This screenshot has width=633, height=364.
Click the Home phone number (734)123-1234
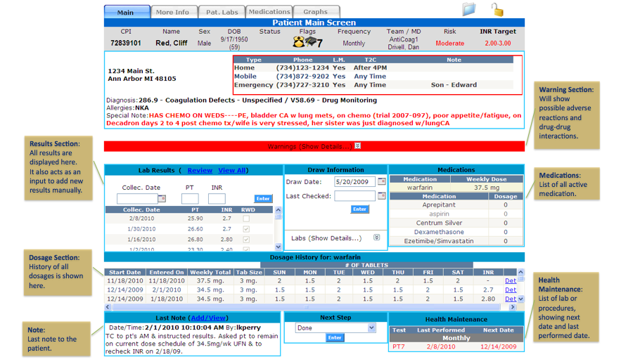click(x=302, y=67)
